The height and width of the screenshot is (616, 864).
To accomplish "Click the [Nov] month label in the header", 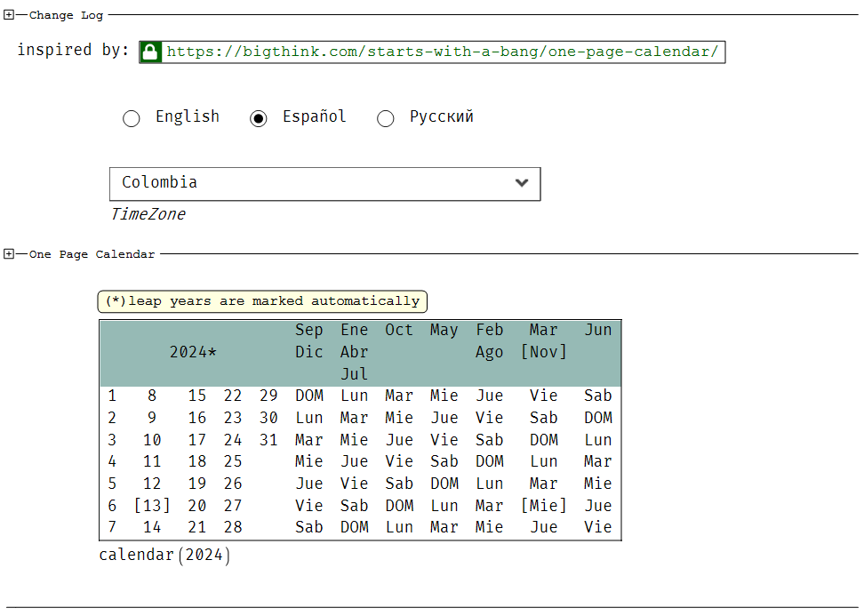I will coord(543,352).
